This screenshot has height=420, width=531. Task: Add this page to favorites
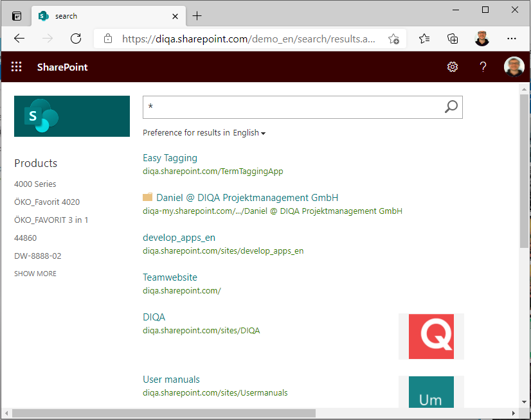click(x=394, y=39)
